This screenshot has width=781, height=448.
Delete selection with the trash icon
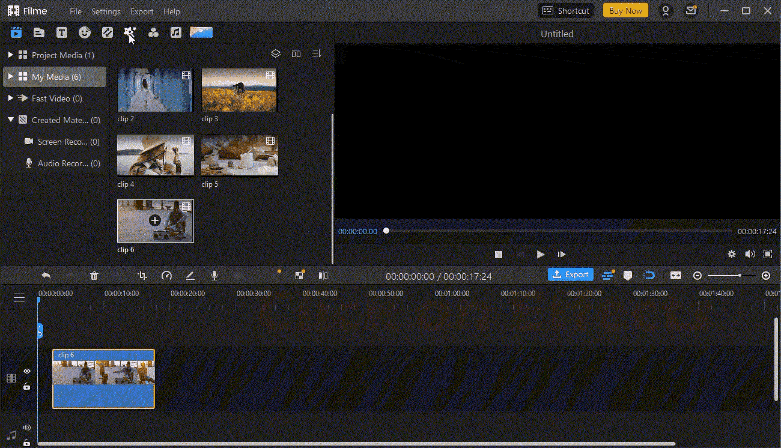[94, 276]
